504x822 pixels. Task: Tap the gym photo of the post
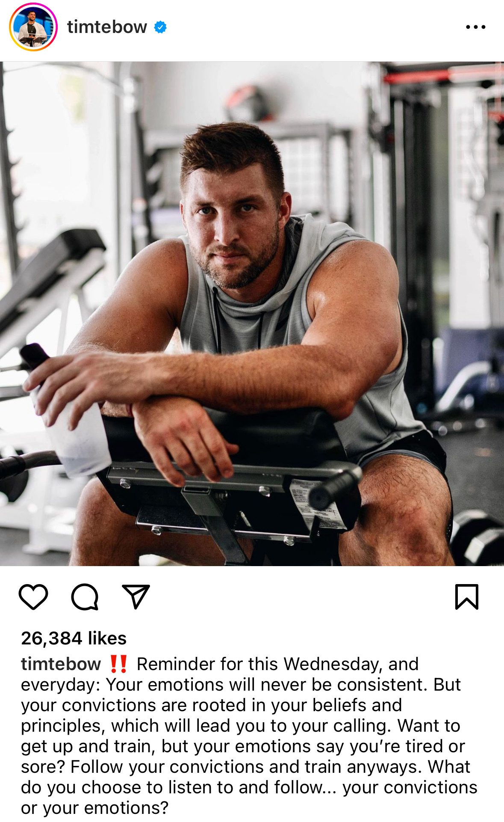252,314
